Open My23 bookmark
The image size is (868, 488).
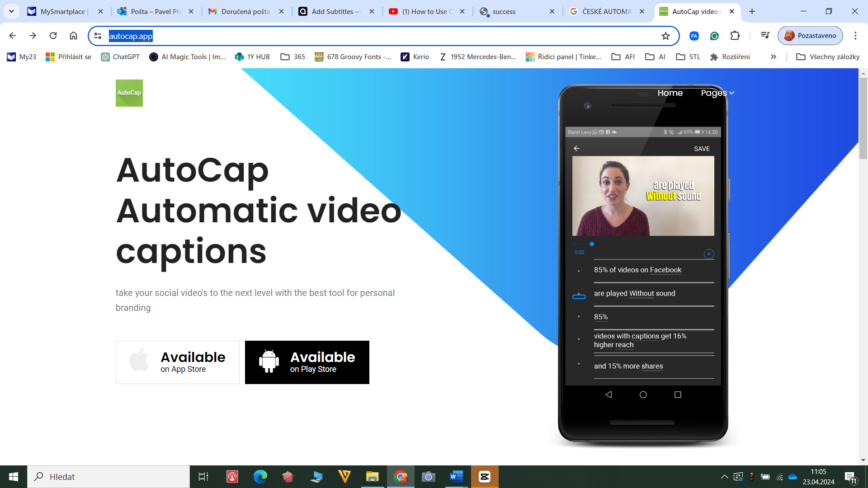tap(22, 56)
